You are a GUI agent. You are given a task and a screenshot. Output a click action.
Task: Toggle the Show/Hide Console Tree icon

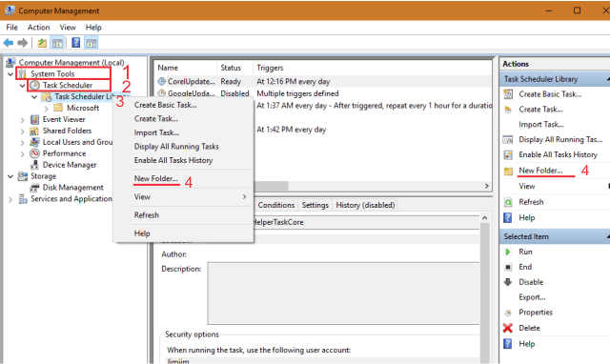pyautogui.click(x=57, y=43)
